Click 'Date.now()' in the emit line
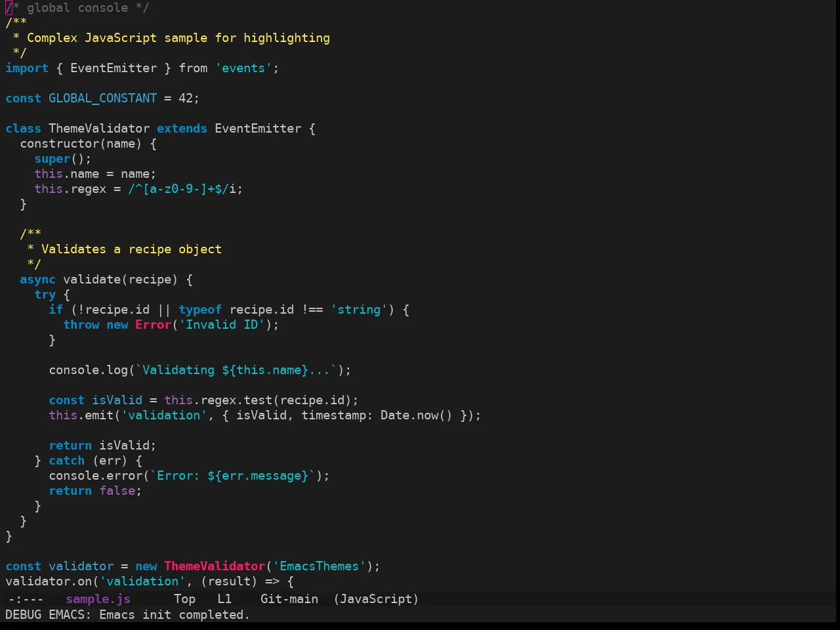840x630 pixels. pyautogui.click(x=417, y=415)
